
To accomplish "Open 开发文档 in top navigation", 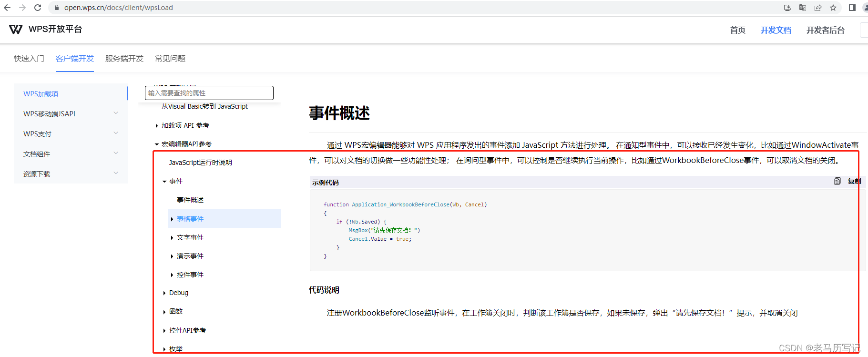I will 776,30.
